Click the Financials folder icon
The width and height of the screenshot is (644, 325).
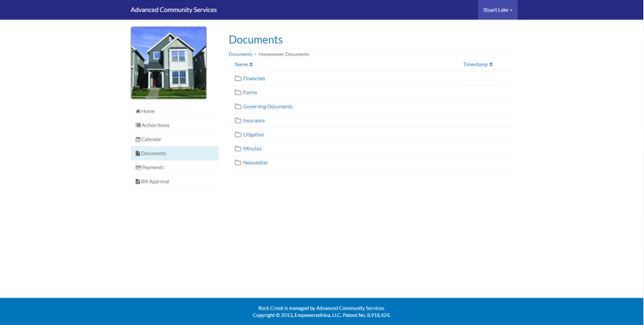[x=237, y=78]
